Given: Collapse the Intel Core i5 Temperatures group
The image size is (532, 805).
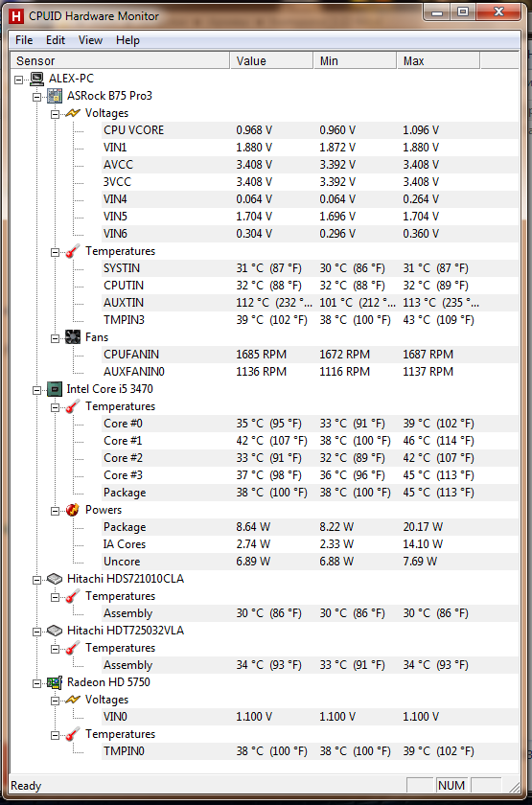Looking at the screenshot, I should 55,407.
